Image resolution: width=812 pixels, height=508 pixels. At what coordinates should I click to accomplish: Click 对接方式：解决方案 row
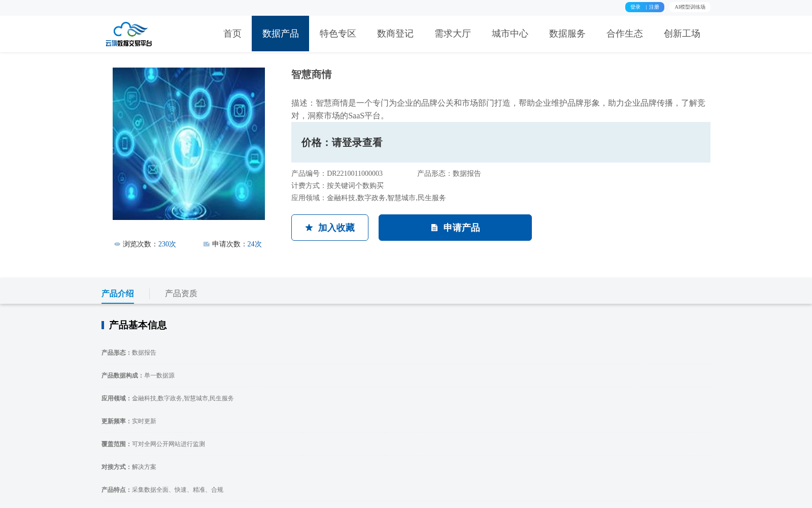129,467
